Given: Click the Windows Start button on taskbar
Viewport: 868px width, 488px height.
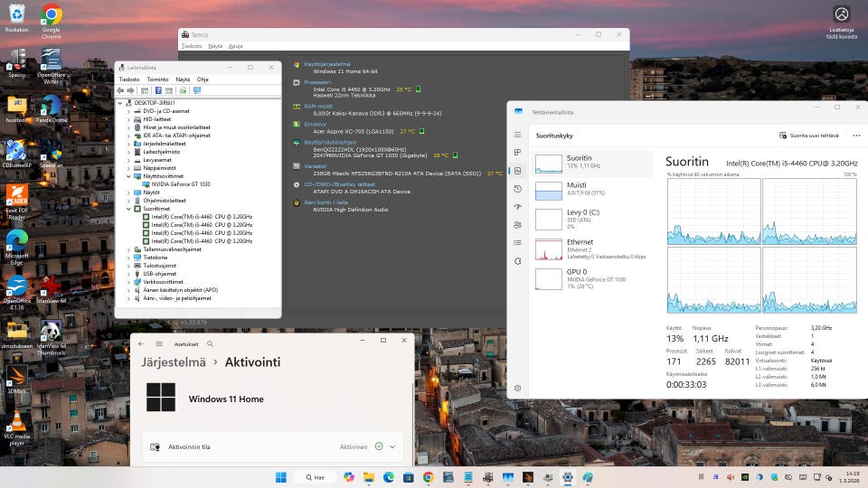Looking at the screenshot, I should point(281,477).
